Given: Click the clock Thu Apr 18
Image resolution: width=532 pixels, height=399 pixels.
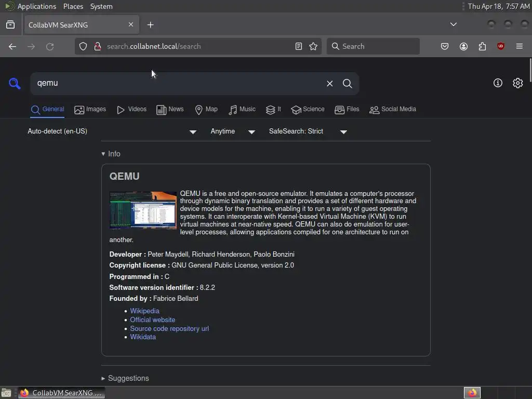Looking at the screenshot, I should click(x=498, y=6).
